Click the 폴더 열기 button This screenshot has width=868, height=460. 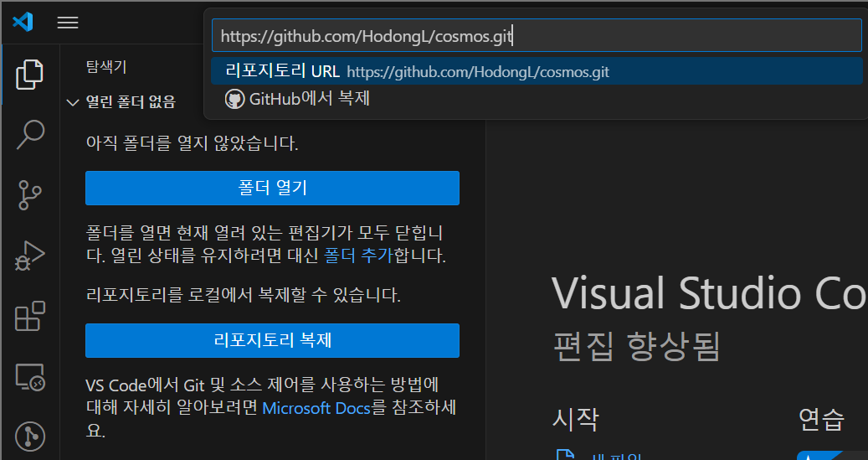(272, 188)
